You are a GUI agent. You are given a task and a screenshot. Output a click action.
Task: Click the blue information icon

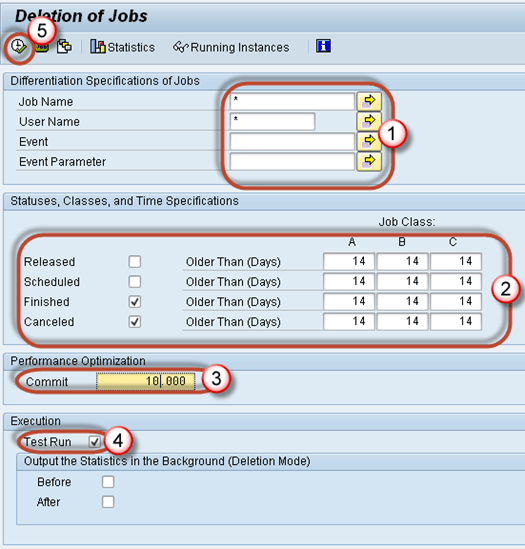[x=323, y=46]
